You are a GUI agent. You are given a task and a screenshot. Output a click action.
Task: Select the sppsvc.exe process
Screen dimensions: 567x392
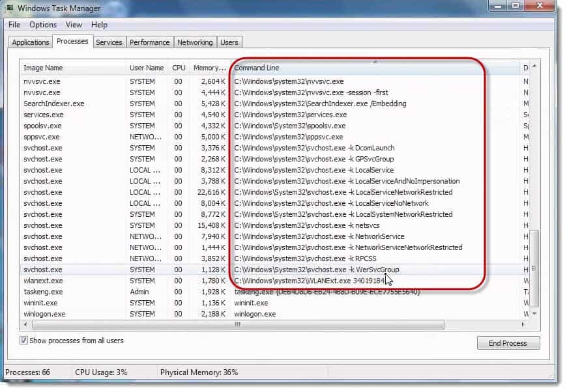point(274,137)
